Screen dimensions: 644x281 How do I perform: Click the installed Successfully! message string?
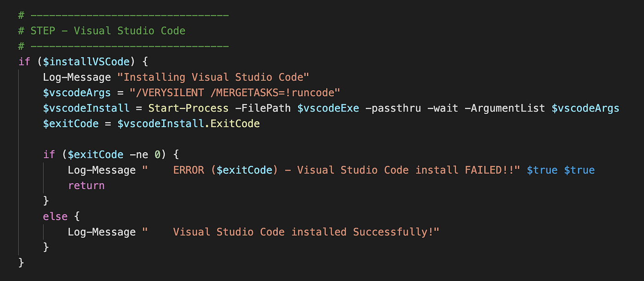(291, 232)
